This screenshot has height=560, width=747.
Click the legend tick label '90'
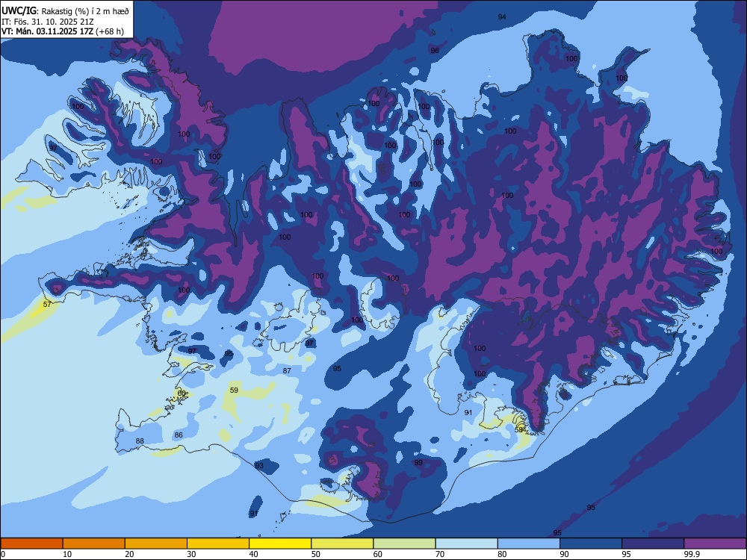pyautogui.click(x=564, y=554)
